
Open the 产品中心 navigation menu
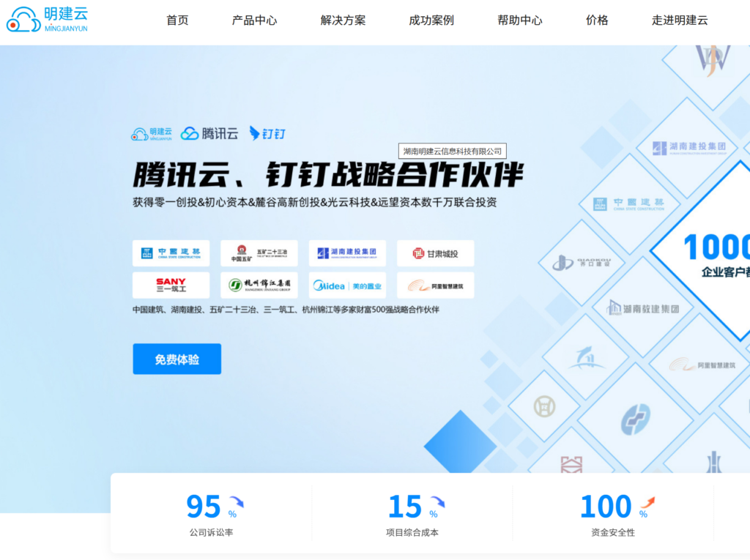click(x=254, y=20)
